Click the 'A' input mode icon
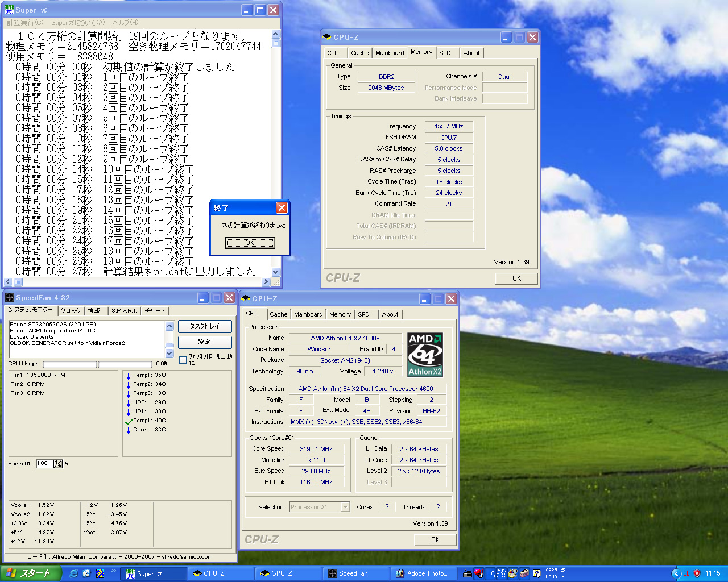The height and width of the screenshot is (582, 728). (493, 573)
